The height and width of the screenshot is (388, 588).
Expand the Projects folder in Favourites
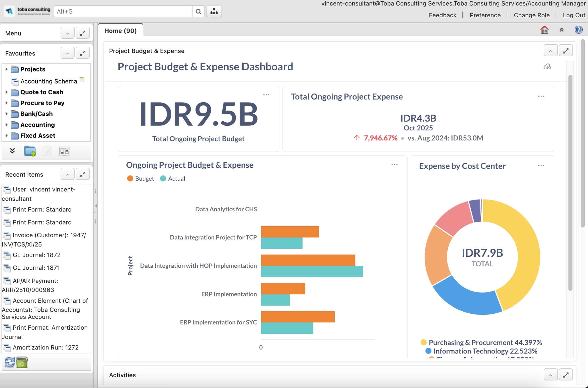(x=7, y=69)
